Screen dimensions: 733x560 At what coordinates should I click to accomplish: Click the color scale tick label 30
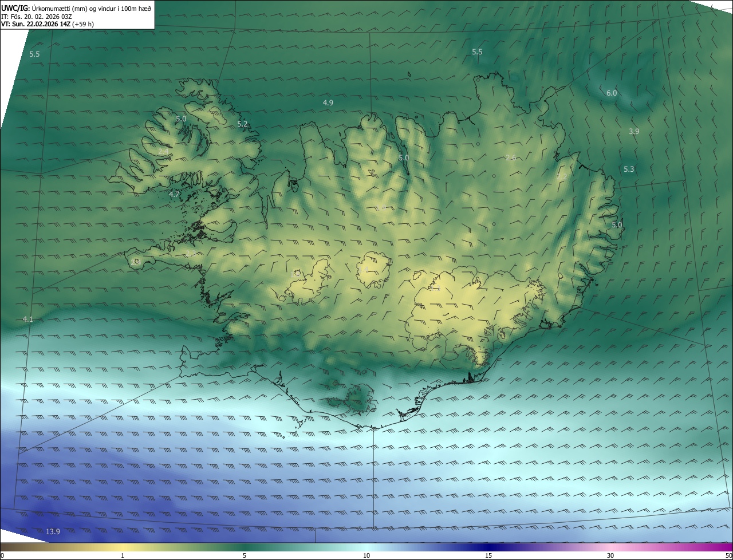click(610, 555)
